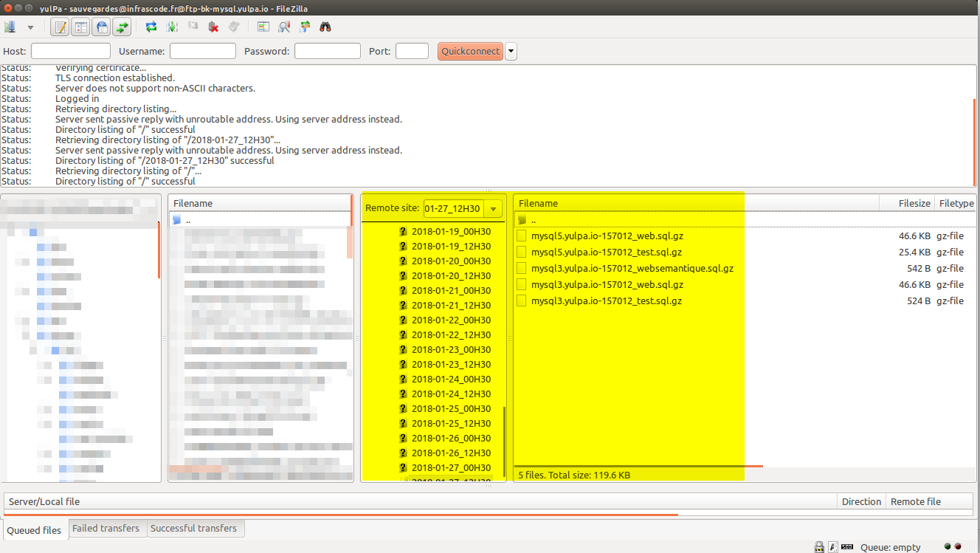Select remote folder 2018-01-22_00H30

click(451, 320)
